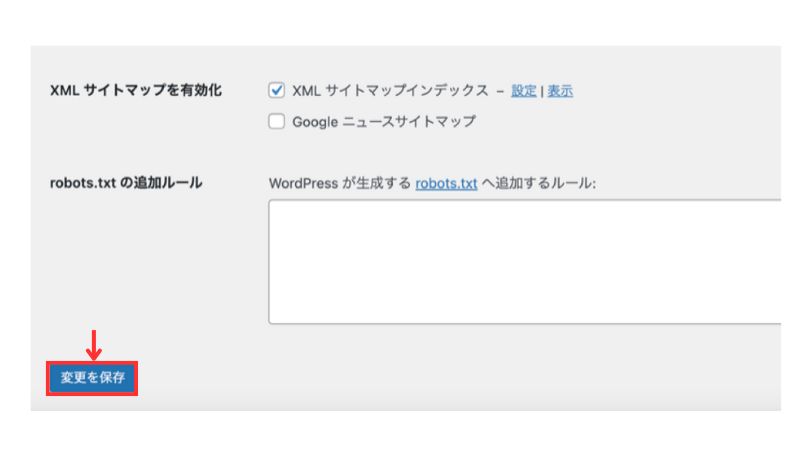The width and height of the screenshot is (812, 457).
Task: Enable the Google ニュースサイトマップ checkbox
Action: click(x=277, y=122)
